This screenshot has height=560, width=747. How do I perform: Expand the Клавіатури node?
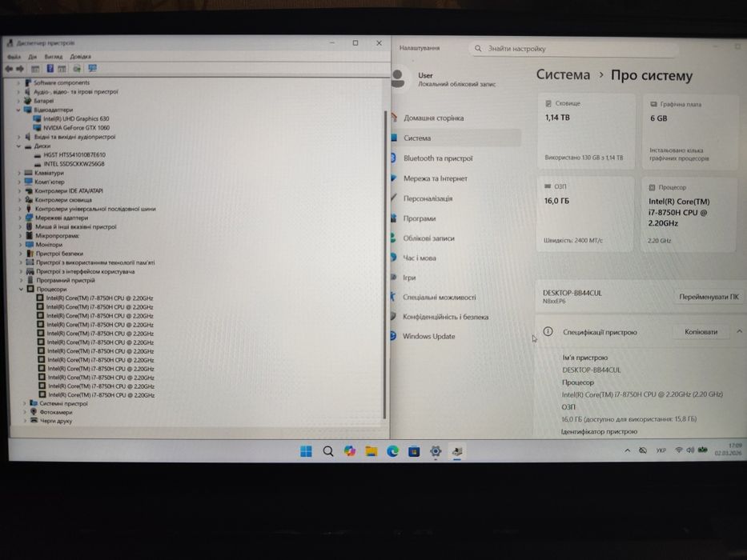[19, 173]
